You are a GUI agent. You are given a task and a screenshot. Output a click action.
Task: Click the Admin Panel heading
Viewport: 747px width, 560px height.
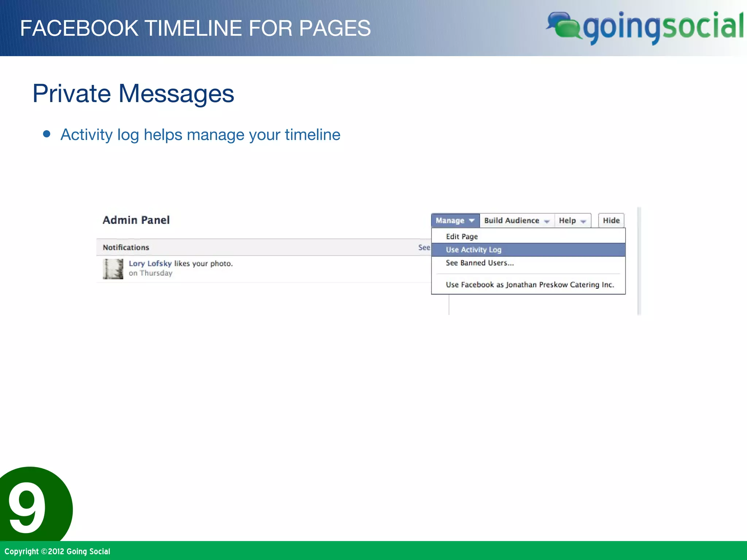[136, 220]
